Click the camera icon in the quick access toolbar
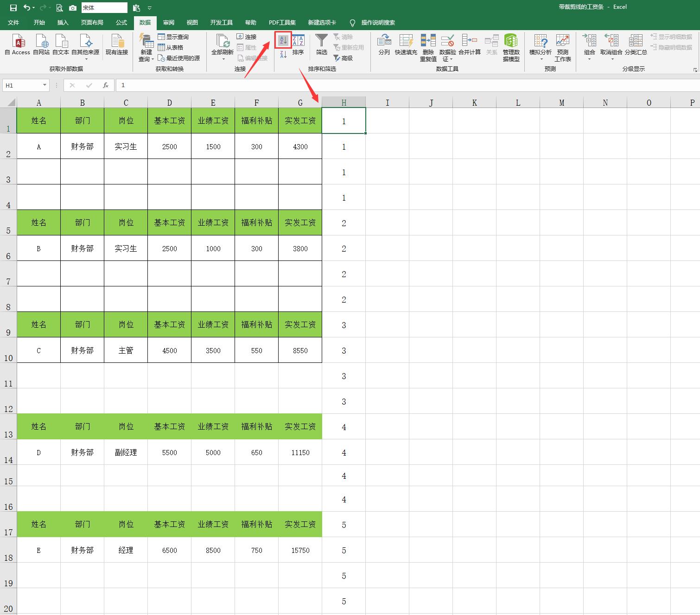 coord(73,8)
